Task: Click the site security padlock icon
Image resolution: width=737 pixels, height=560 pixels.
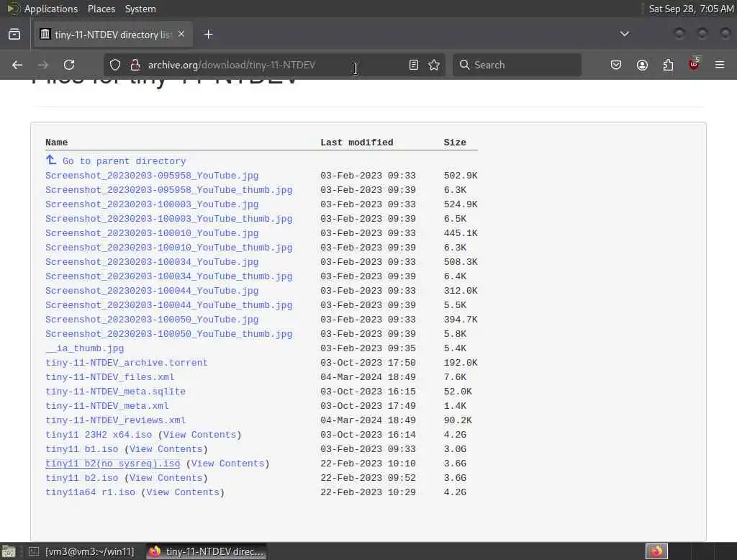Action: 135,65
